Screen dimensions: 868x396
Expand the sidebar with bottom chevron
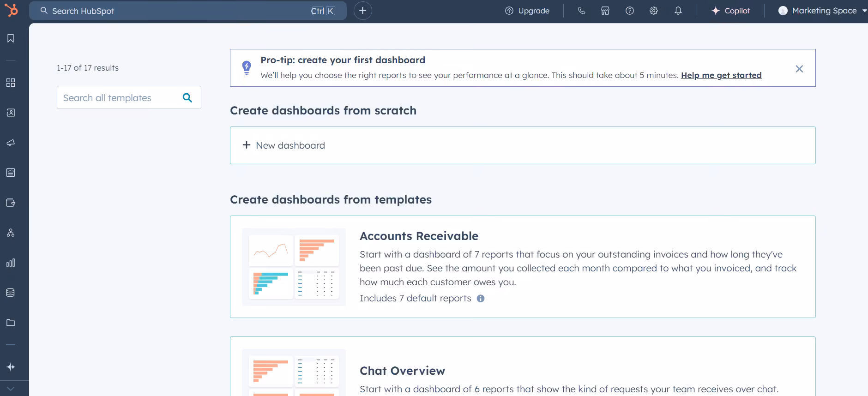[11, 389]
